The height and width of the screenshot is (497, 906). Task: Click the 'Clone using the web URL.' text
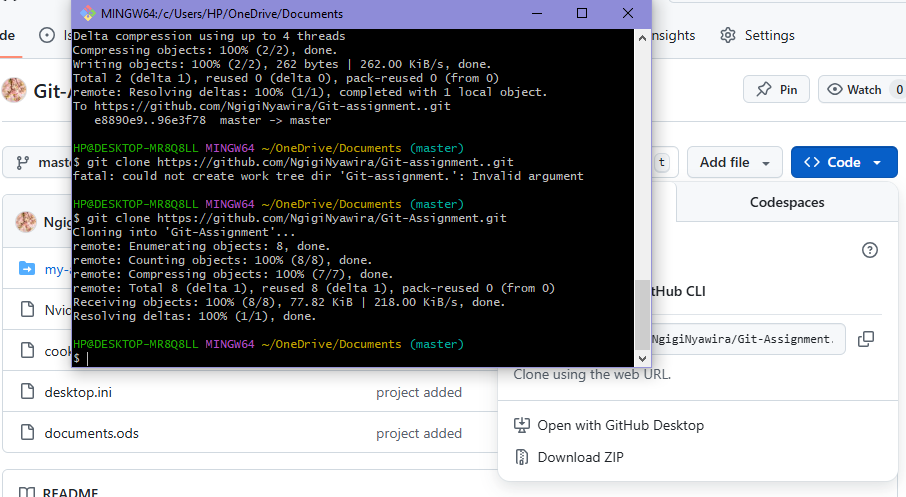coord(592,374)
